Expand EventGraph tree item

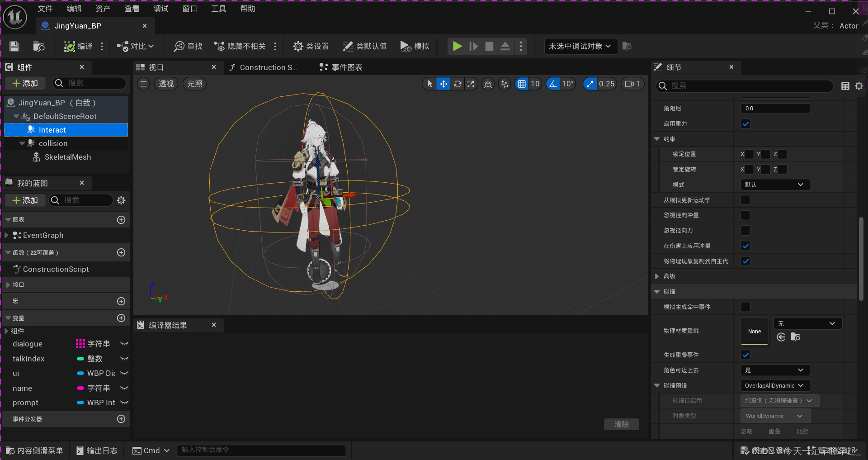tap(6, 235)
